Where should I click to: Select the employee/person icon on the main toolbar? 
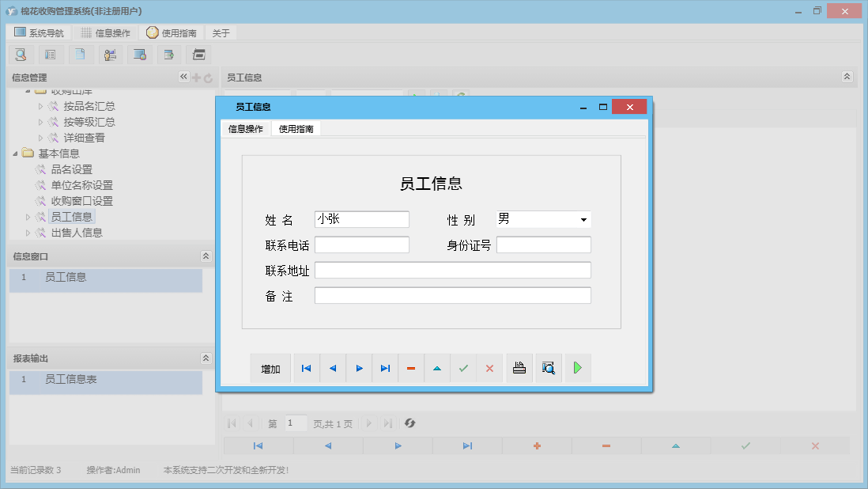click(x=110, y=55)
